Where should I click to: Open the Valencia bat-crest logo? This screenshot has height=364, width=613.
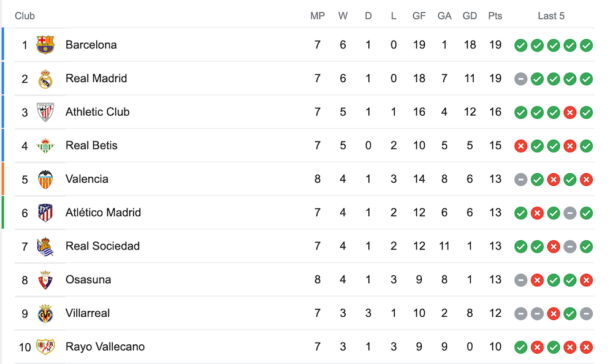coord(45,180)
